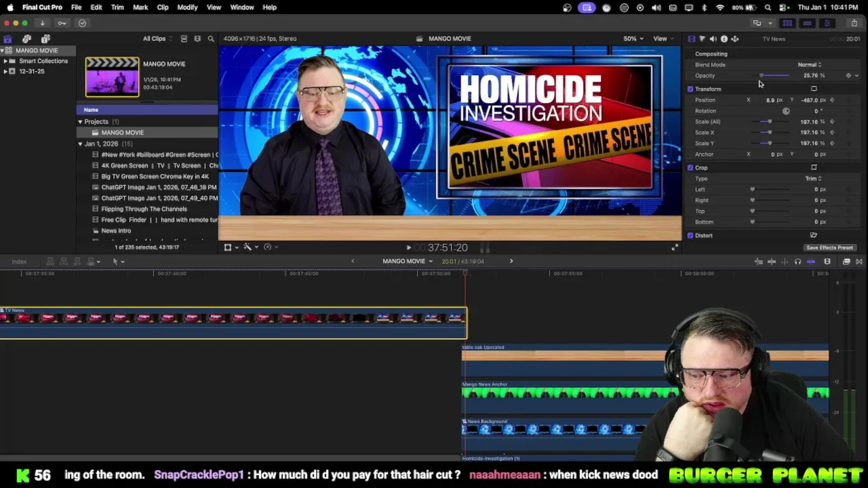The width and height of the screenshot is (868, 488).
Task: Go back in timeline history
Action: [353, 261]
